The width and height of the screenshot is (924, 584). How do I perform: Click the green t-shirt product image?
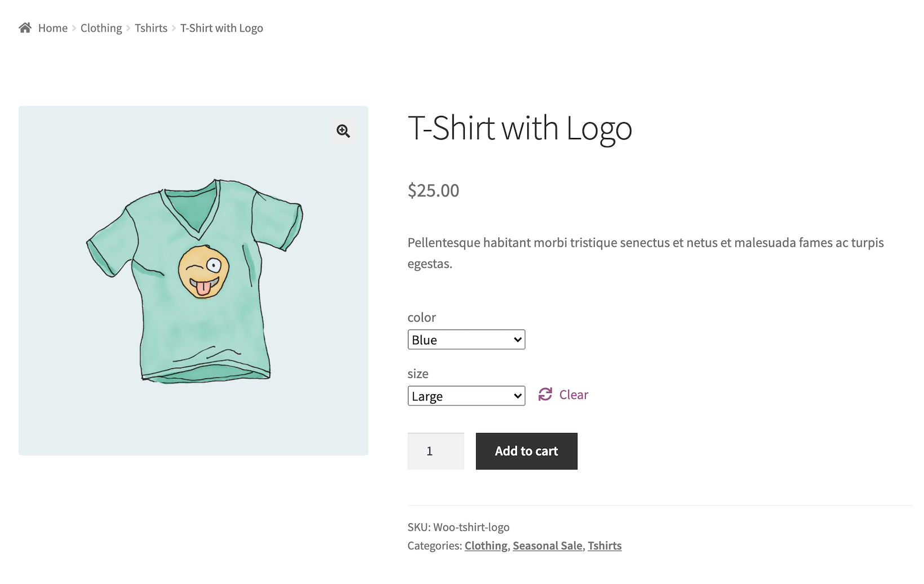click(x=193, y=280)
